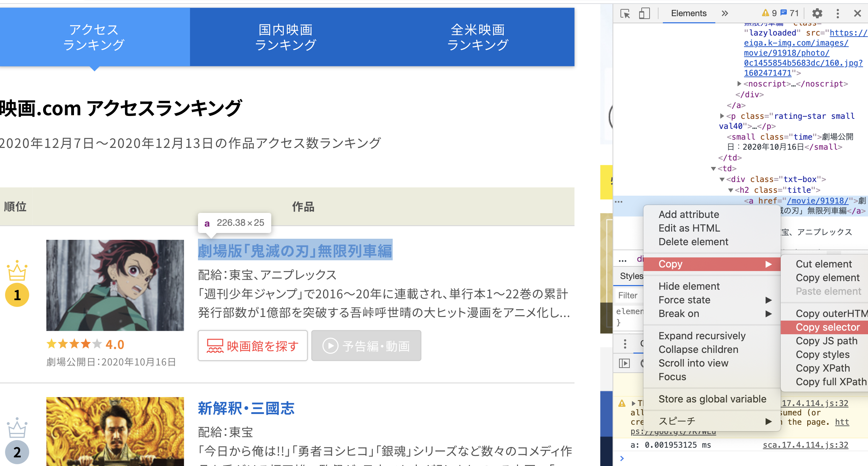This screenshot has height=466, width=868.
Task: Click the eiga.k-img.com image src URL
Action: 803,53
